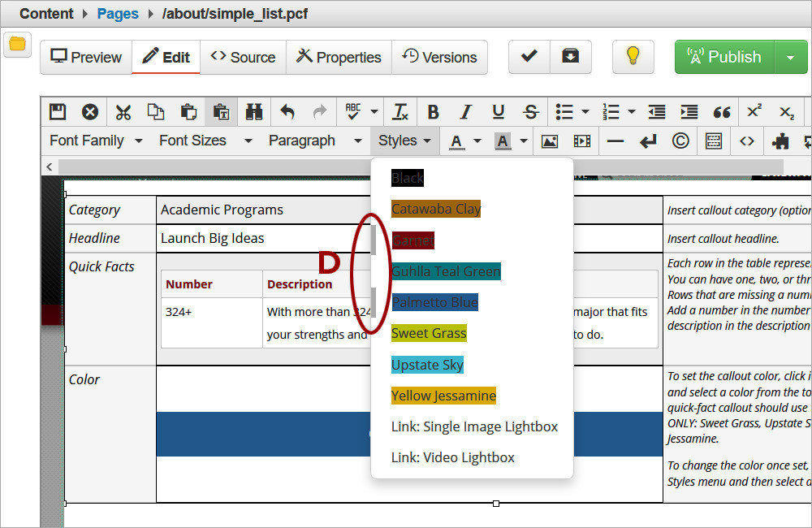Open the Properties tab
The width and height of the screenshot is (812, 528).
339,57
